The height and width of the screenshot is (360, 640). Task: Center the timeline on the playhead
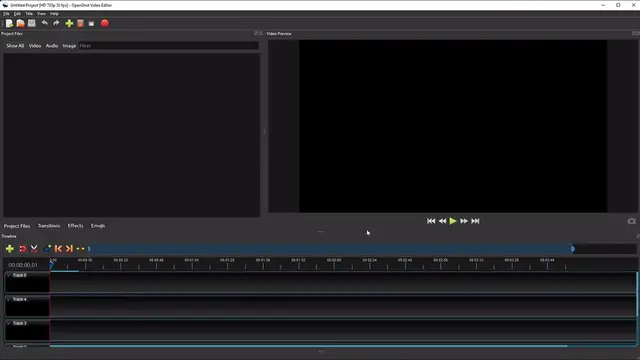(80, 249)
